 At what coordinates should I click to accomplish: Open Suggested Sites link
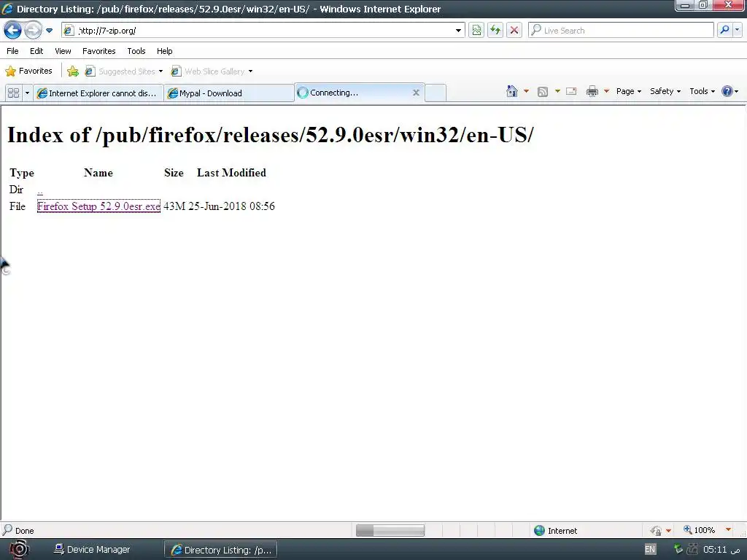tap(123, 71)
